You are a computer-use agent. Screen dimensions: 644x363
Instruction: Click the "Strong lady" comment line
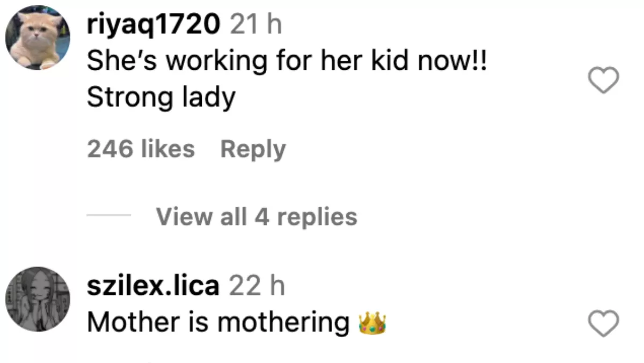pyautogui.click(x=161, y=97)
